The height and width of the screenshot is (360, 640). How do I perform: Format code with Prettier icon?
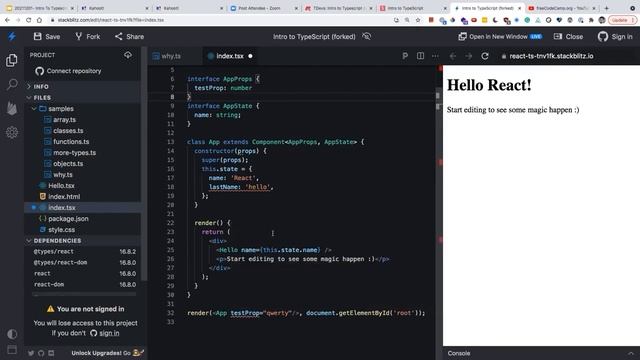point(405,56)
